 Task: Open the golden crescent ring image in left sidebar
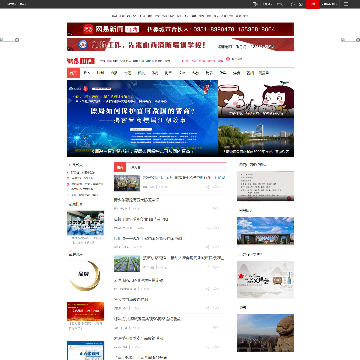(85, 276)
